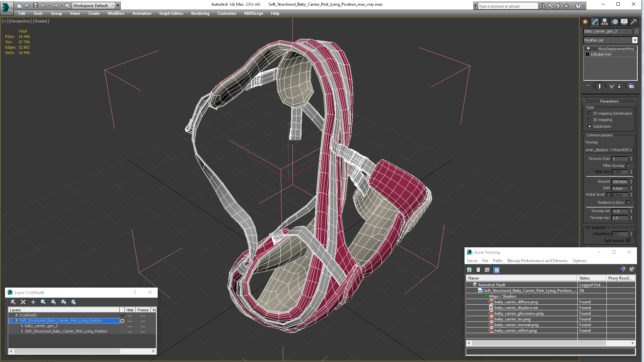This screenshot has width=644, height=362.
Task: Click the object color swatch beside name
Action: 636,31
